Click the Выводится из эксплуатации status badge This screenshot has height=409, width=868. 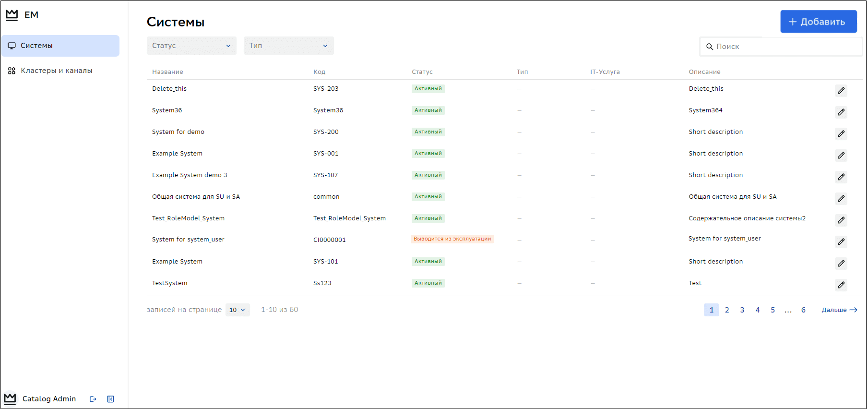click(x=452, y=239)
